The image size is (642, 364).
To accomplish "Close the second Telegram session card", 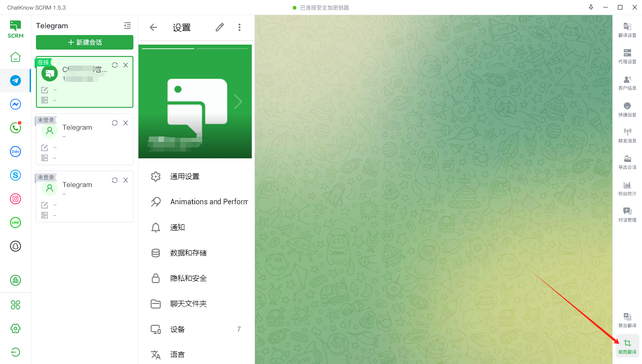I will point(126,123).
